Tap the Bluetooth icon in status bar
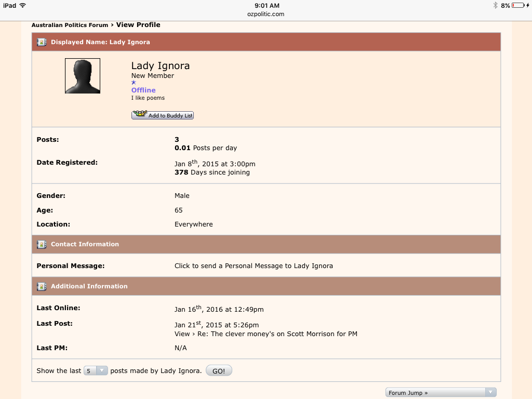 495,5
